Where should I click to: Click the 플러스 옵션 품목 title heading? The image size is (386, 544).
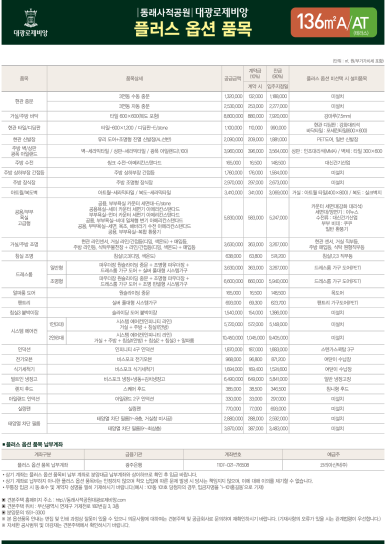click(193, 29)
